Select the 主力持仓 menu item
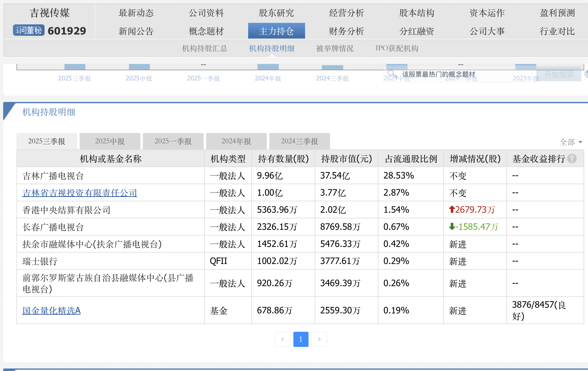This screenshot has height=371, width=588. tap(277, 31)
